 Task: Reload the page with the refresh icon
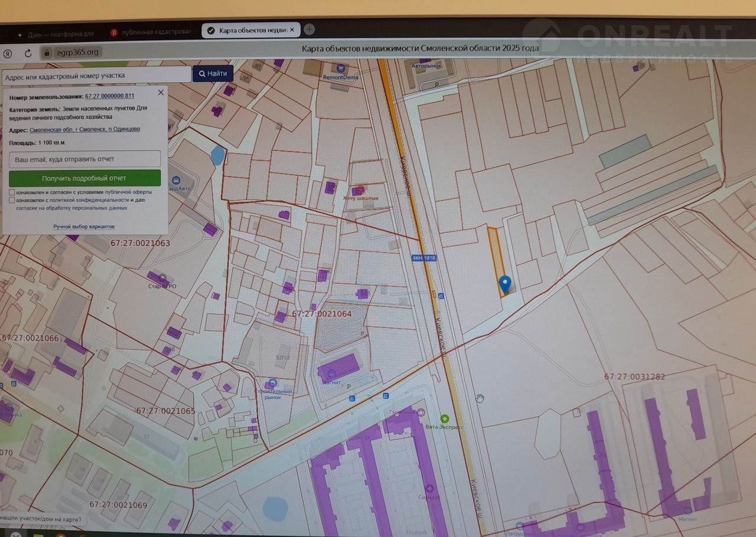pos(28,53)
